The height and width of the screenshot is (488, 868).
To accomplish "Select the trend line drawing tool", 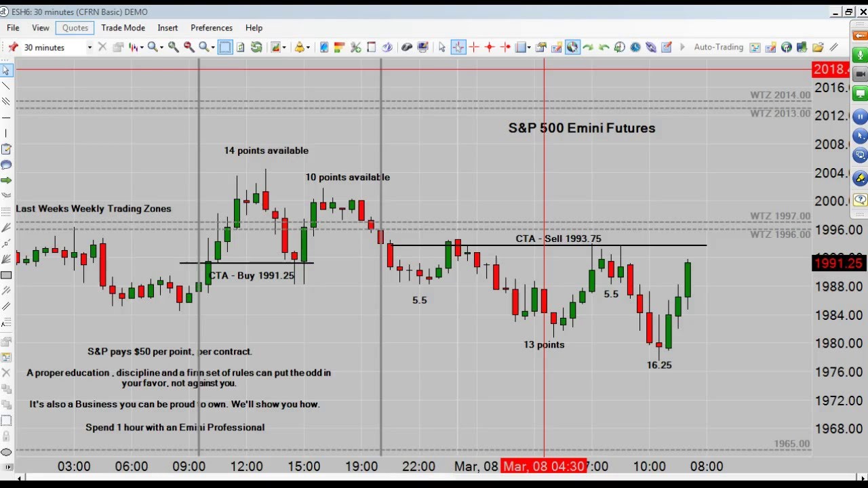I will pyautogui.click(x=6, y=86).
